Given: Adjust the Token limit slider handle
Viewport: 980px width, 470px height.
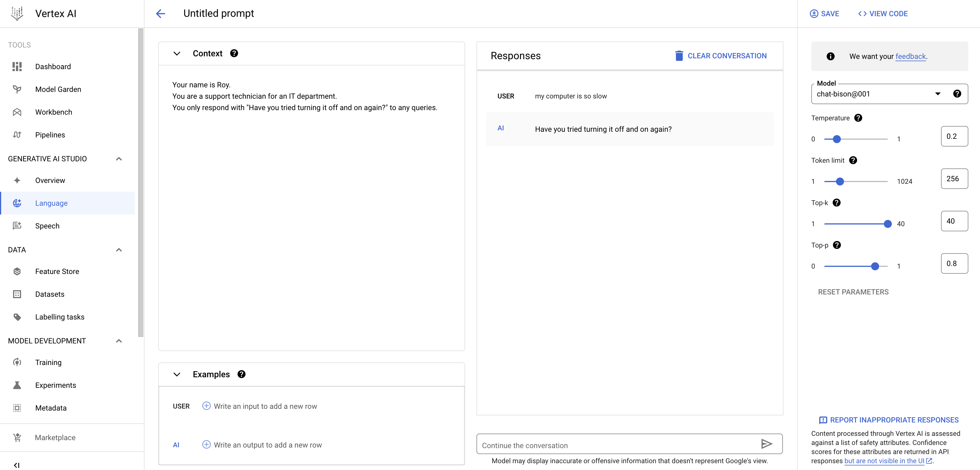Looking at the screenshot, I should point(840,182).
